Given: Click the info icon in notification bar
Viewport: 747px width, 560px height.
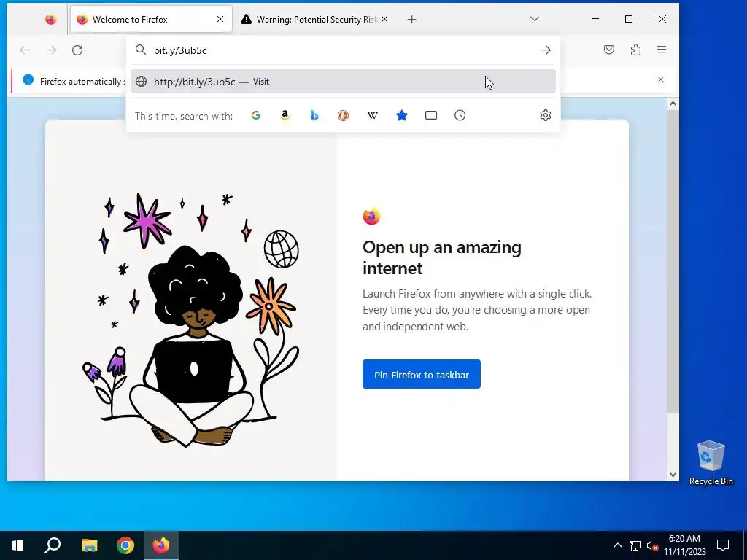Looking at the screenshot, I should tap(28, 80).
